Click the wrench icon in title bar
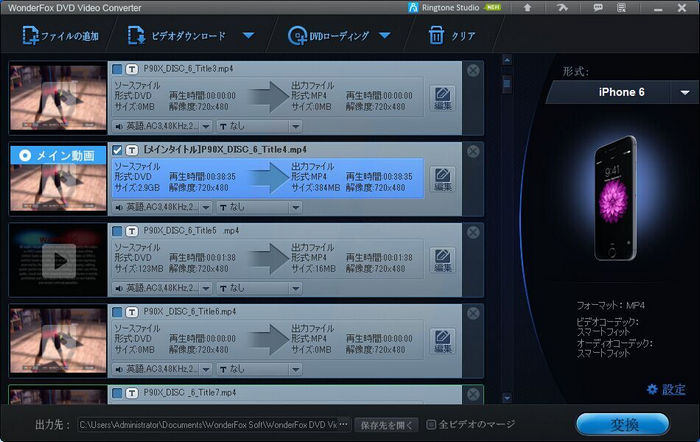This screenshot has width=700, height=442. point(562,8)
